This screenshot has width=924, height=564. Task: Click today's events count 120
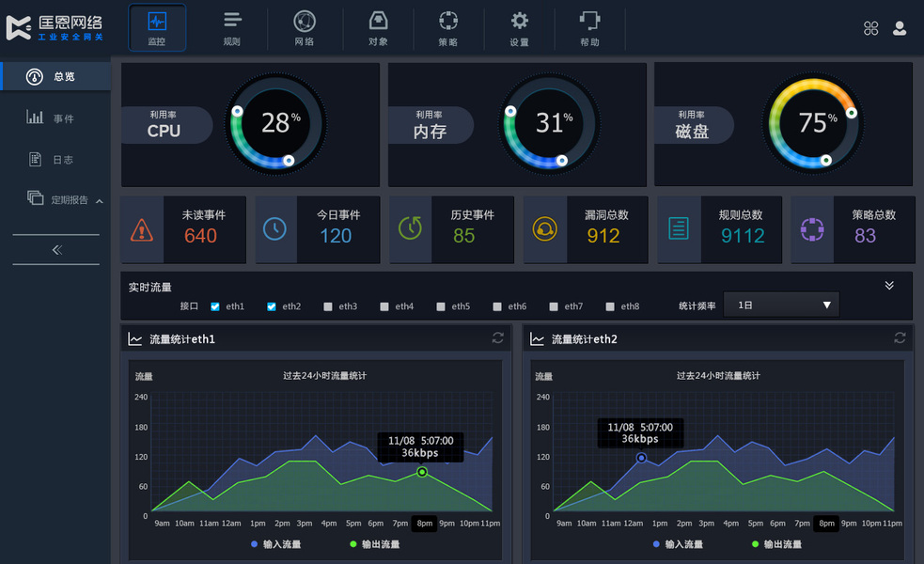[336, 236]
